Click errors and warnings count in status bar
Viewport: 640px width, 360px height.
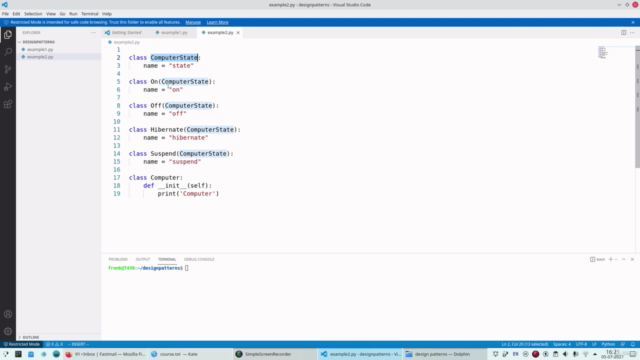[54, 344]
